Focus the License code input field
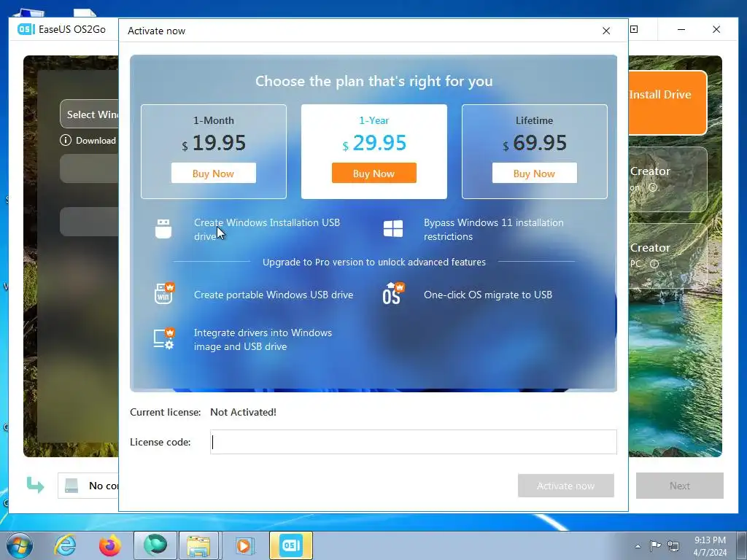747x560 pixels. 413,442
